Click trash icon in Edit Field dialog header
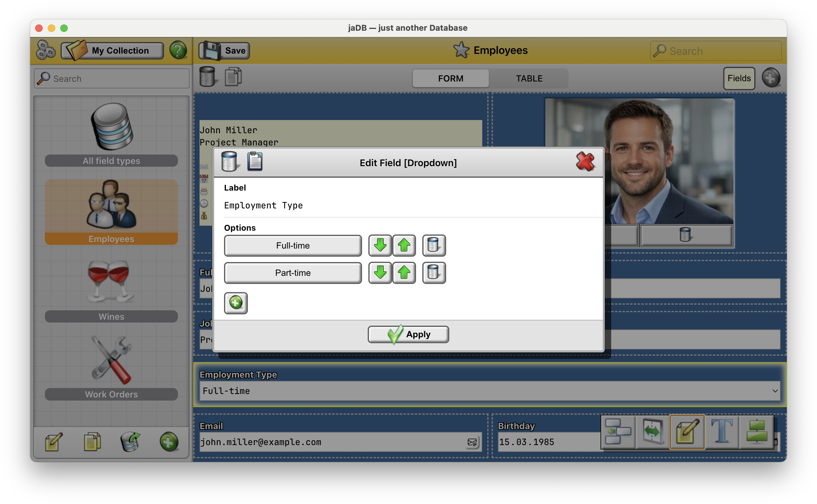Screen dimensions: 817x504 pyautogui.click(x=229, y=162)
